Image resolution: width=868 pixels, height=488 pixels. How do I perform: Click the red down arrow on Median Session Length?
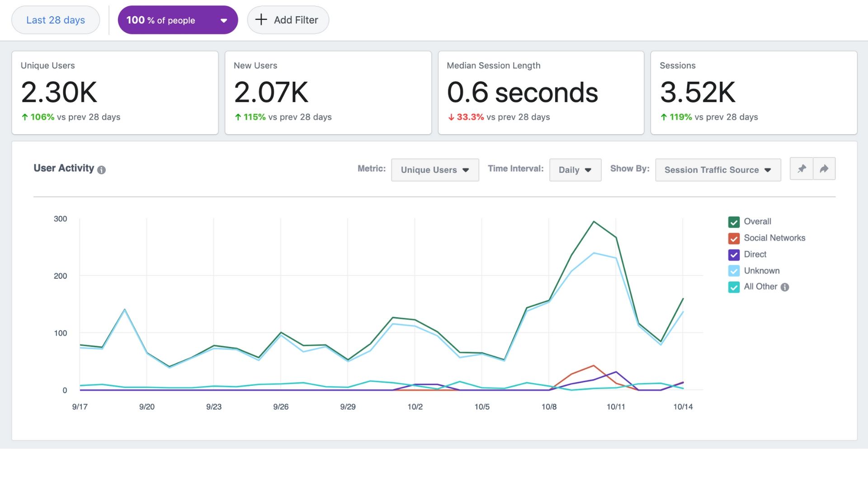[x=451, y=117]
